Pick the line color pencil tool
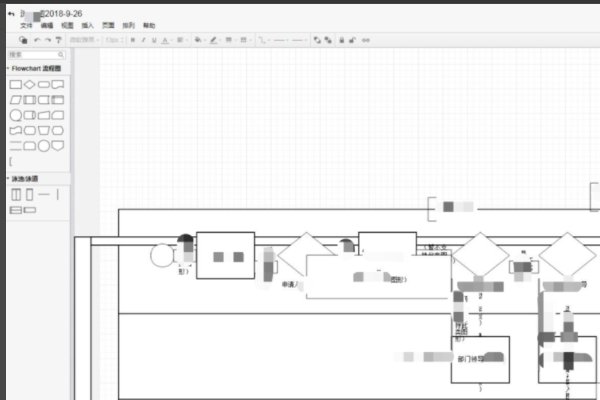Image resolution: width=600 pixels, height=400 pixels. tap(214, 40)
